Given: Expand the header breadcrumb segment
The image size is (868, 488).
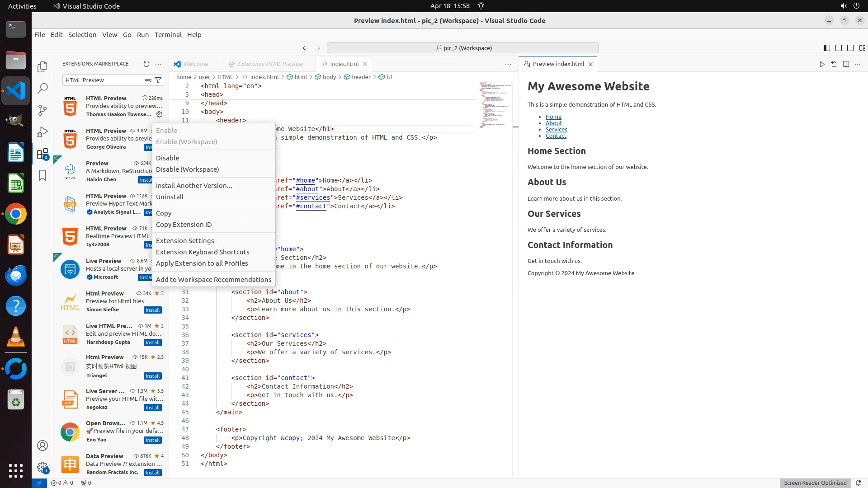Looking at the screenshot, I should pos(361,77).
